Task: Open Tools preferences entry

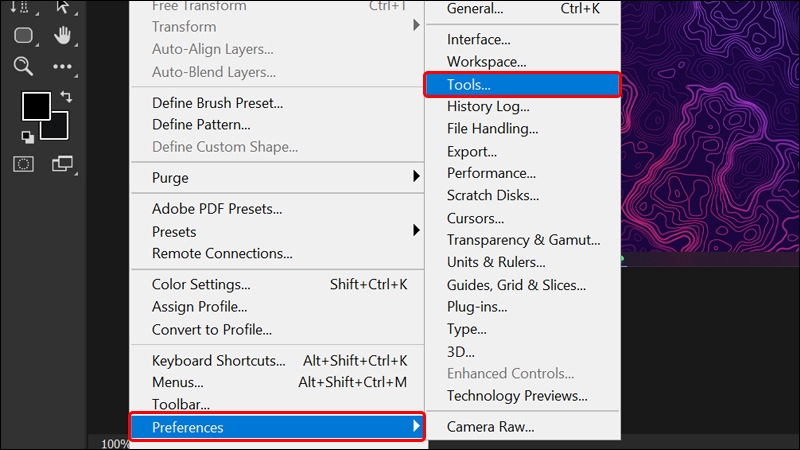Action: pyautogui.click(x=522, y=85)
